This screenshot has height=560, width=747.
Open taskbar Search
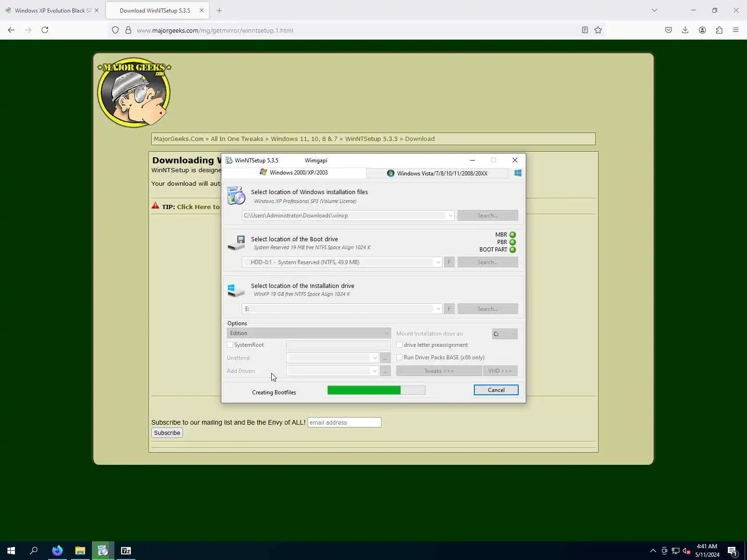tap(34, 551)
